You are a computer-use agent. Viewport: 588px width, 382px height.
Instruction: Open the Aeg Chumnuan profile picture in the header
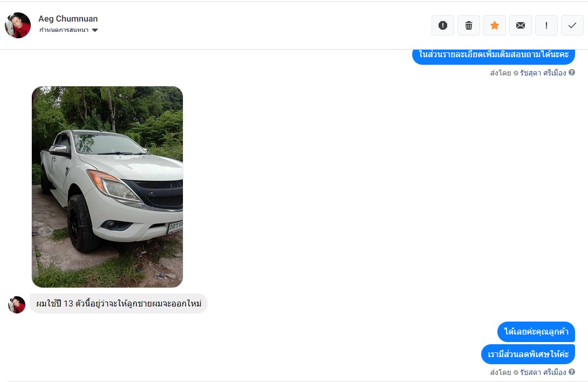[18, 25]
